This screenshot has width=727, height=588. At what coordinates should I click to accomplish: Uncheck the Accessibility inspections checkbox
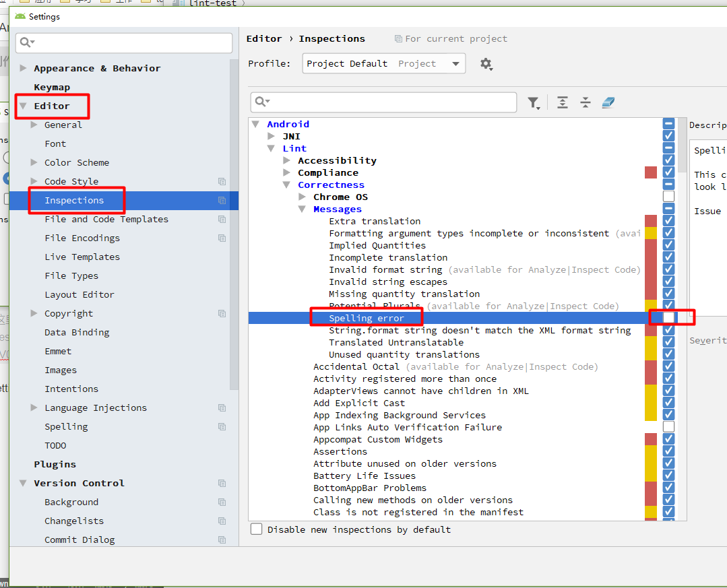pyautogui.click(x=668, y=160)
